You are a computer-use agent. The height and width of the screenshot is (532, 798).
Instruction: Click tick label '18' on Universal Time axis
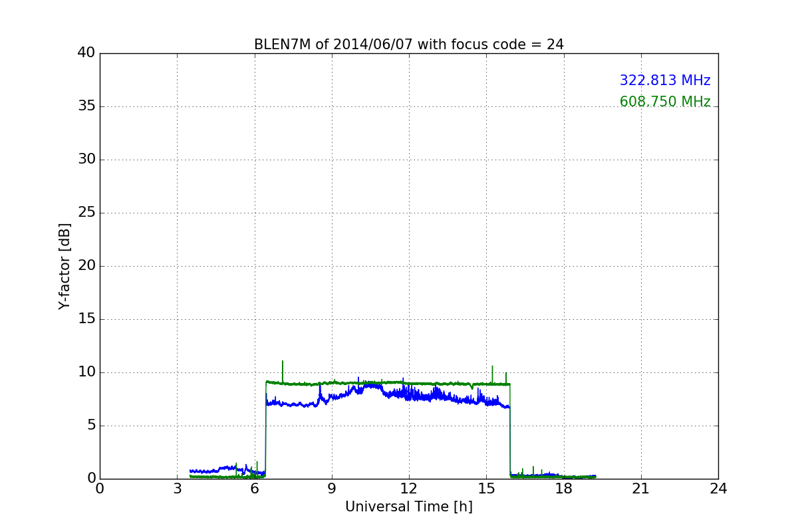coord(564,489)
